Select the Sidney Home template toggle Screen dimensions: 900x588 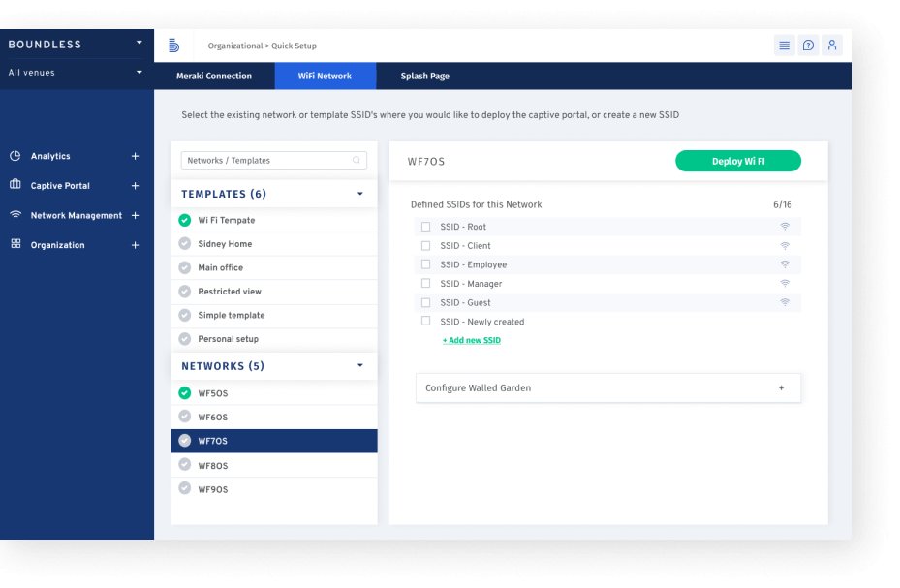[184, 244]
